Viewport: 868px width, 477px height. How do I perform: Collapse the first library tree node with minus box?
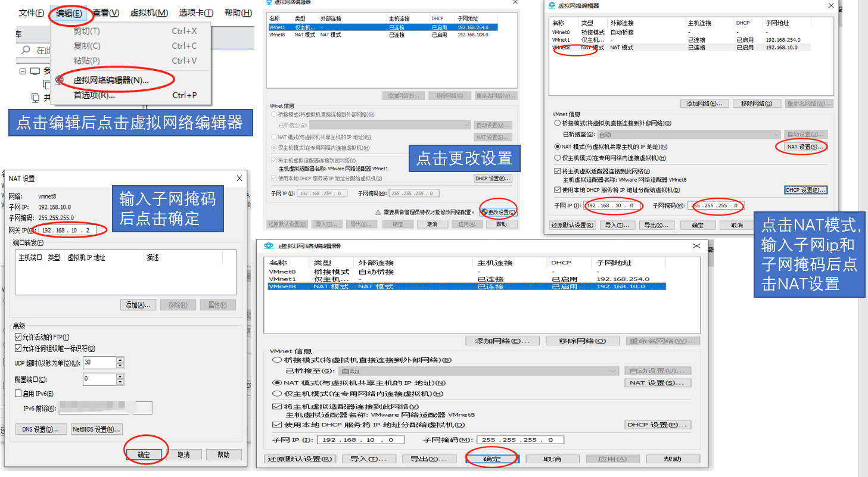23,71
